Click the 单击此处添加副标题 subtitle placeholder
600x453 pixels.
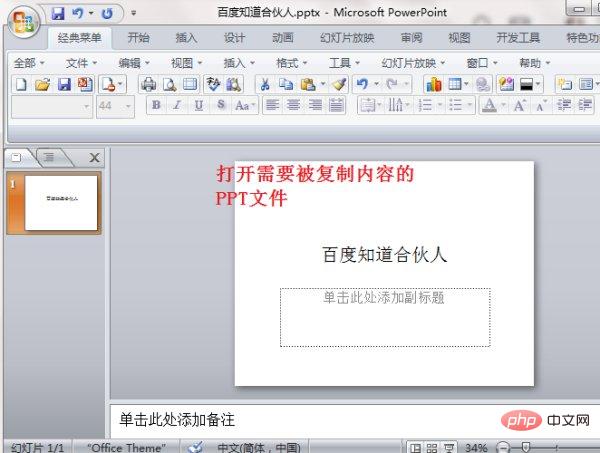[385, 317]
